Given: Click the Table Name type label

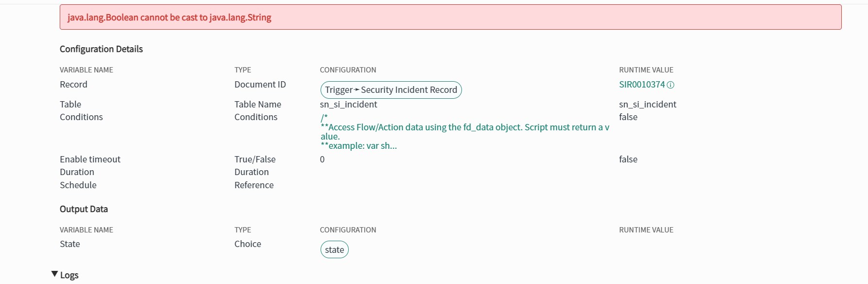Looking at the screenshot, I should pyautogui.click(x=257, y=105).
